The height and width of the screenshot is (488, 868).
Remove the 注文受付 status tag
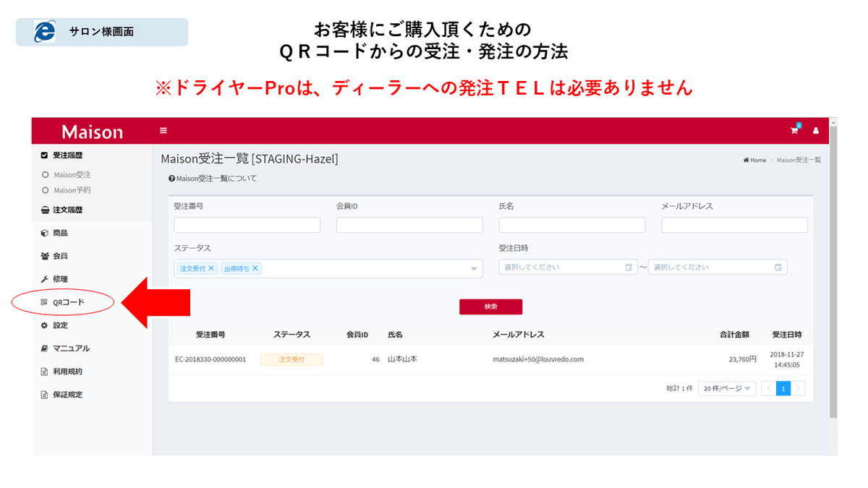click(211, 268)
